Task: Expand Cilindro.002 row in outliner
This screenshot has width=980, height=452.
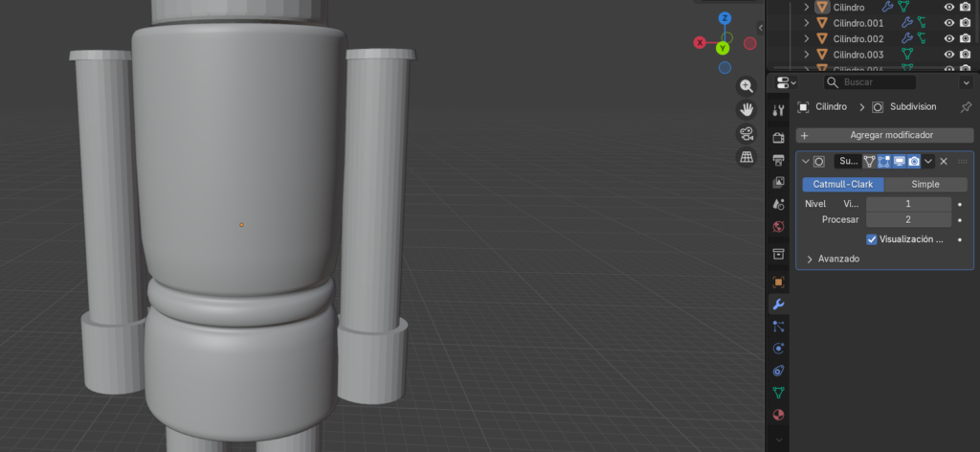Action: click(806, 38)
